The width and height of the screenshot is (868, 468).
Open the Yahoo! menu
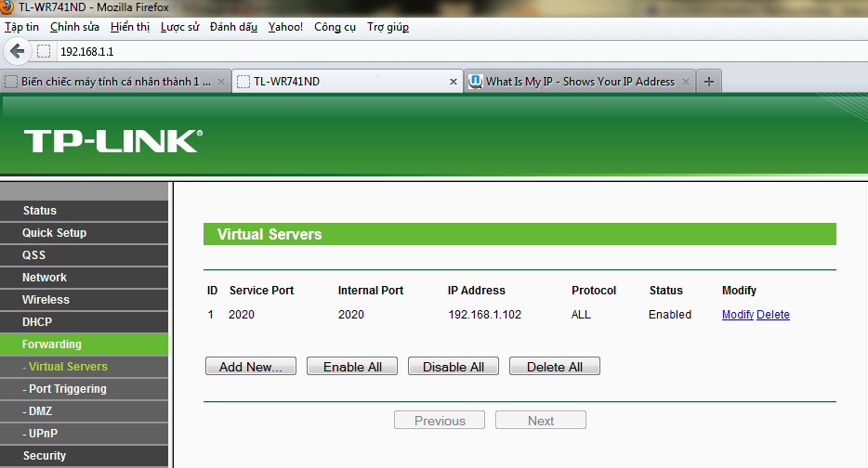(x=285, y=27)
